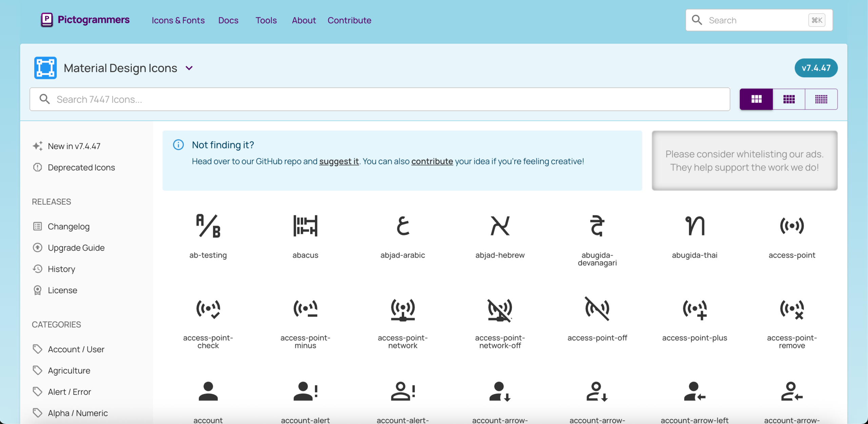The image size is (868, 424).
Task: Open the Tools menu
Action: coord(266,20)
